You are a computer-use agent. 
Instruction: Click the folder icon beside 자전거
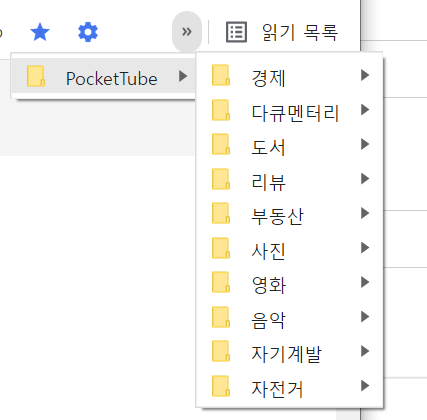click(x=221, y=386)
